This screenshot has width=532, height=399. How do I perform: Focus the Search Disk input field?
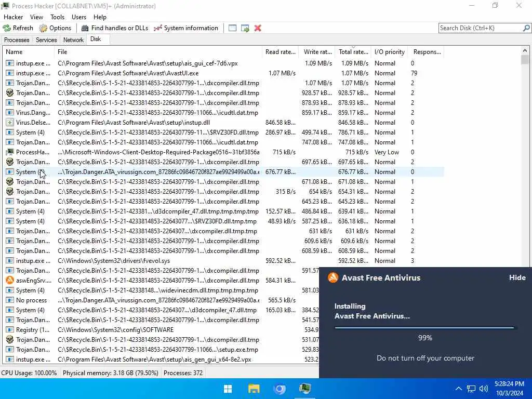click(481, 28)
